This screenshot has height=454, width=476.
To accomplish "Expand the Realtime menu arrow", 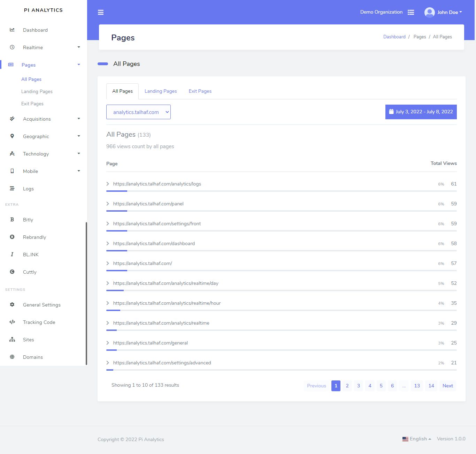I will (79, 47).
